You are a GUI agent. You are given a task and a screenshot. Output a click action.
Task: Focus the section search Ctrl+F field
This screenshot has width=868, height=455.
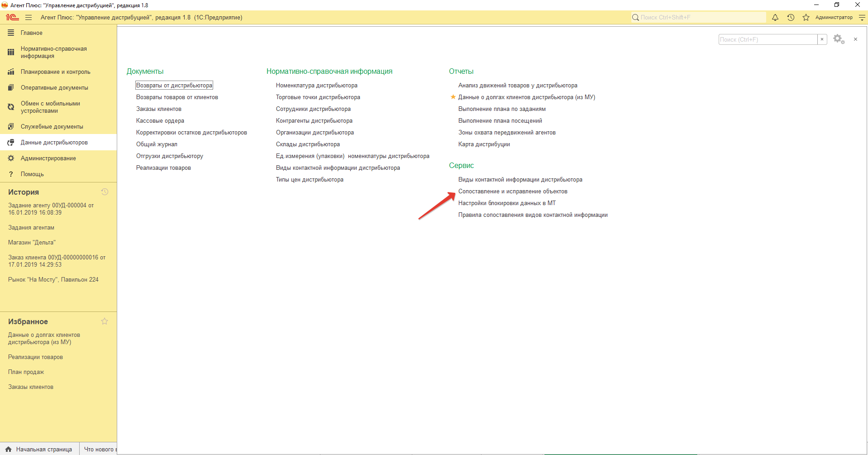point(768,39)
